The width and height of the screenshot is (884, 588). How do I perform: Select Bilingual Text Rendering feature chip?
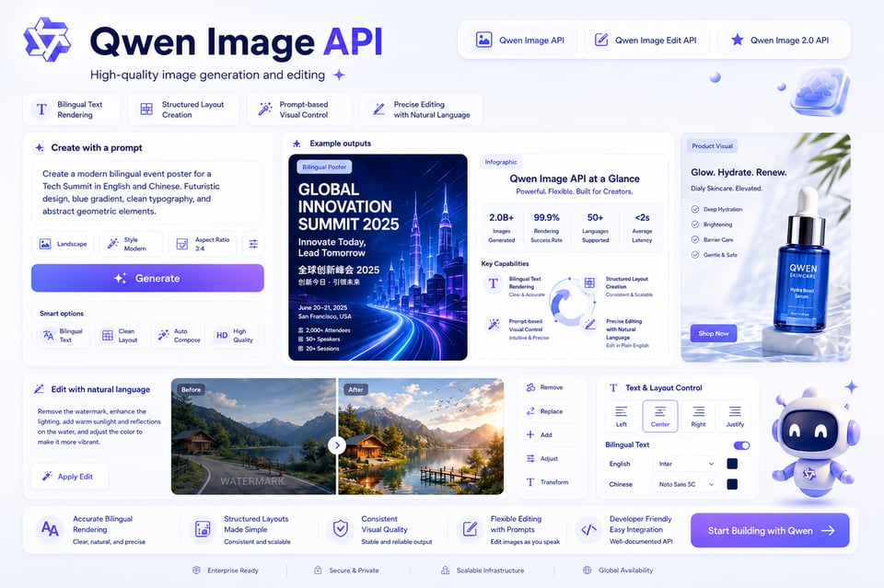tap(72, 110)
